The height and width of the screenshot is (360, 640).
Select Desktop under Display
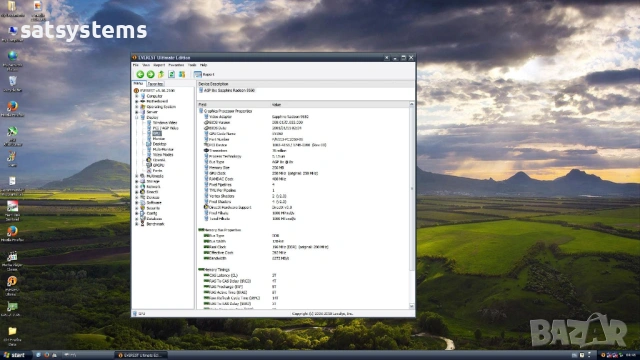159,144
